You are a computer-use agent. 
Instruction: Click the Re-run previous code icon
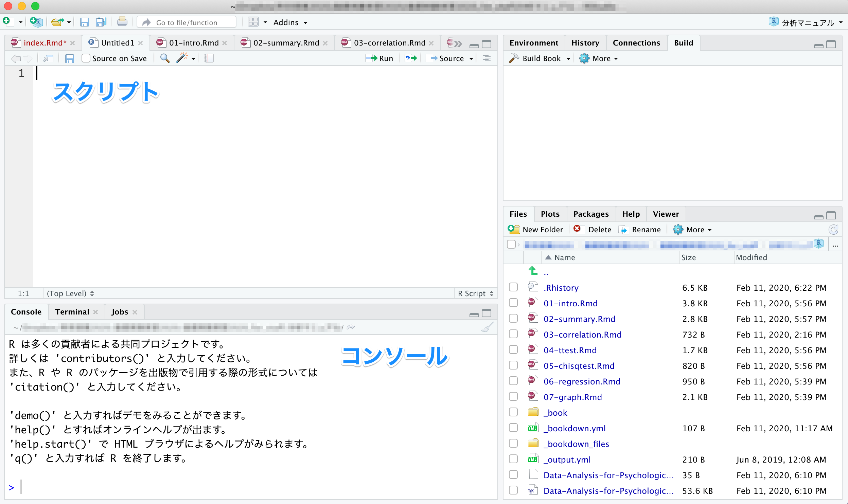[410, 58]
